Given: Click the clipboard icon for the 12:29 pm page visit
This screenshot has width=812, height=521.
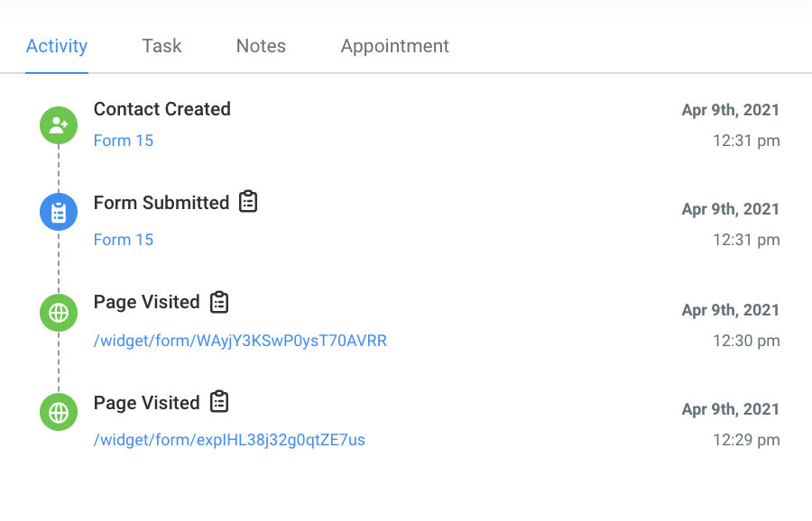Looking at the screenshot, I should pyautogui.click(x=219, y=402).
